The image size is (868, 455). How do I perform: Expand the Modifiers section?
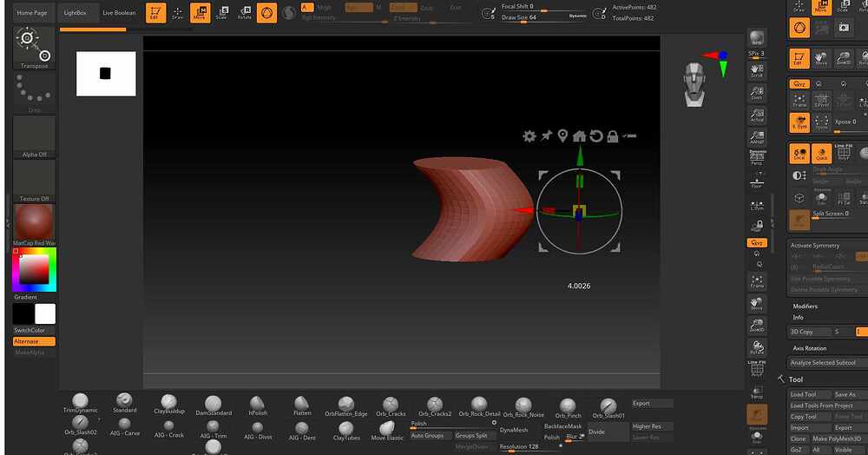[x=805, y=307]
